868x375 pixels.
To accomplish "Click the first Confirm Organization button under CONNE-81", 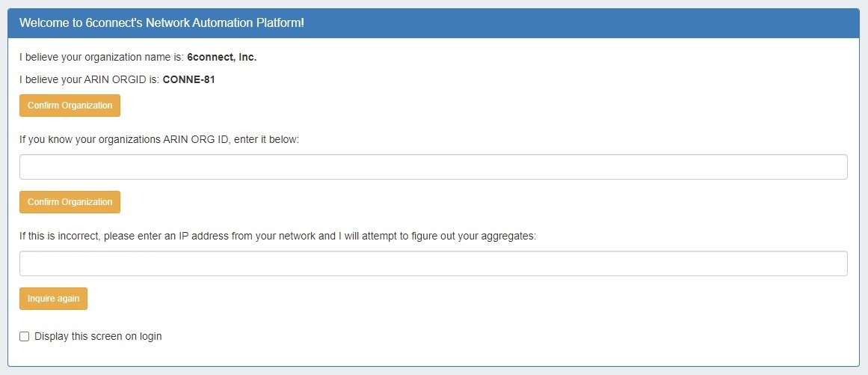I will click(70, 106).
